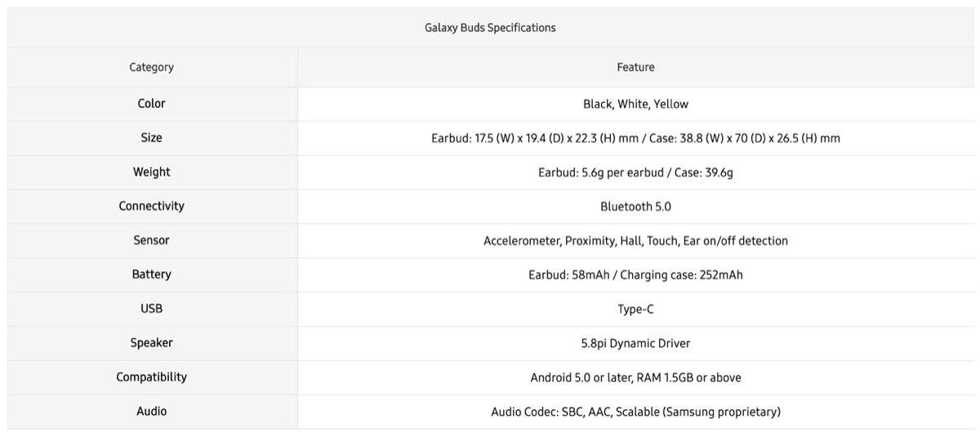Select the Type-C cell
The width and height of the screenshot is (980, 437).
(635, 310)
